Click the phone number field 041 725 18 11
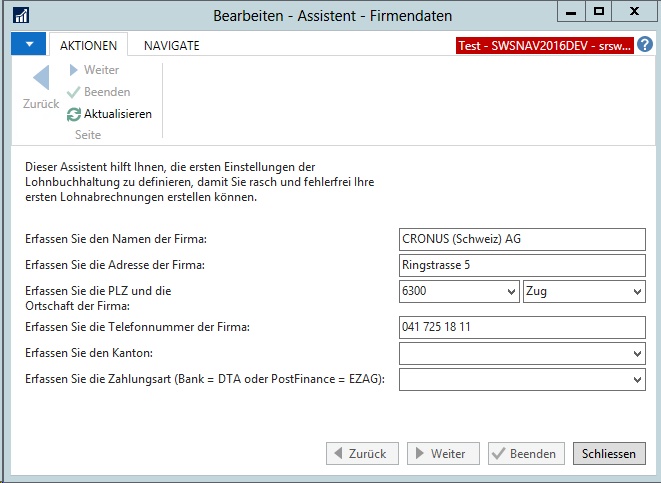661x483 pixels. coord(522,328)
